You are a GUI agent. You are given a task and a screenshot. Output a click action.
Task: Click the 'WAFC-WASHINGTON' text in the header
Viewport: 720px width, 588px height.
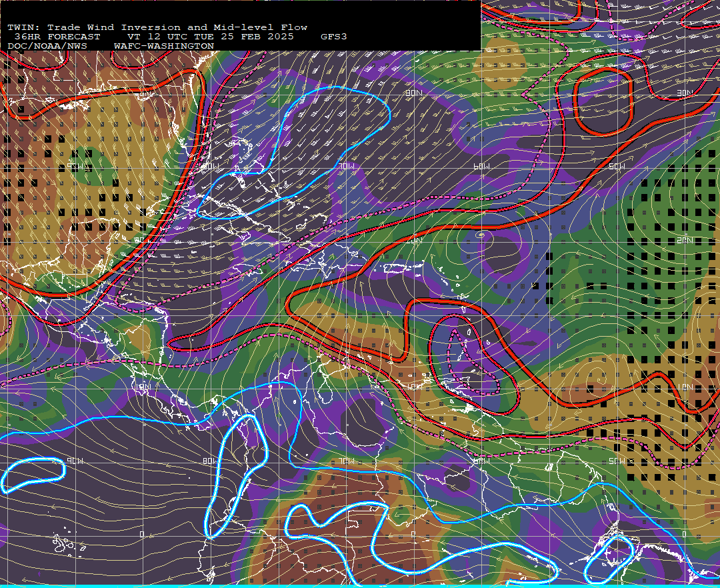(164, 47)
